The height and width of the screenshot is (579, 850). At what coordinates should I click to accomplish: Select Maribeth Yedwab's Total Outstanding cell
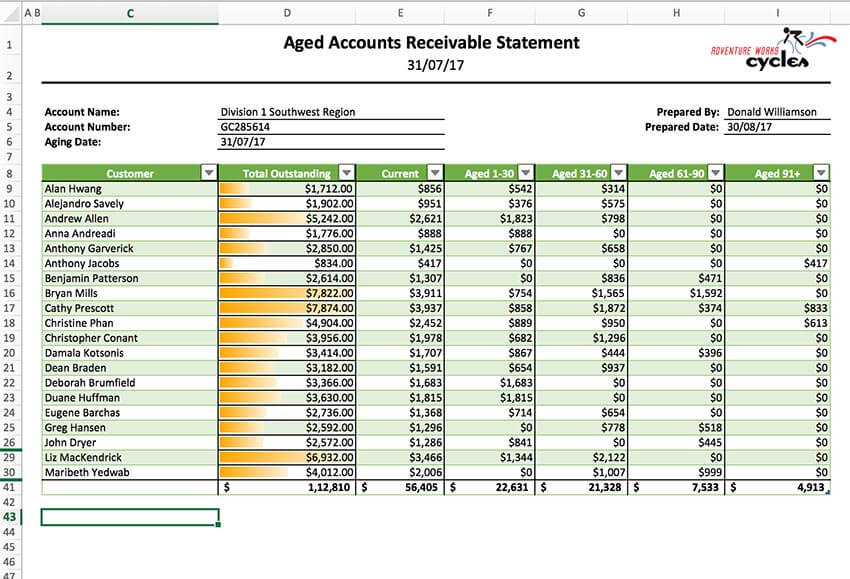[x=290, y=472]
